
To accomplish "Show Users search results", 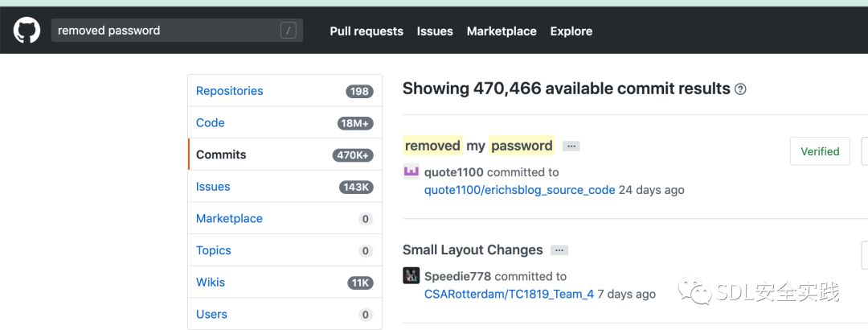I will click(x=211, y=314).
